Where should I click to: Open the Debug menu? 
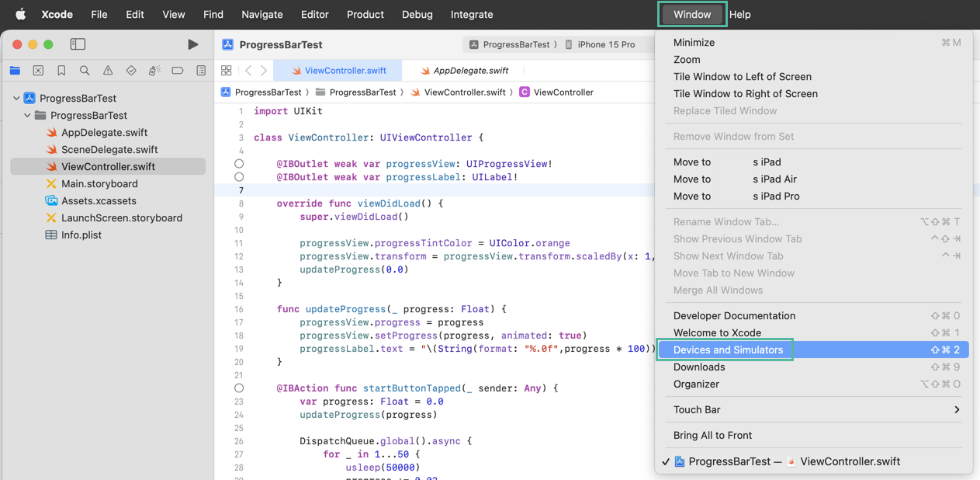417,14
